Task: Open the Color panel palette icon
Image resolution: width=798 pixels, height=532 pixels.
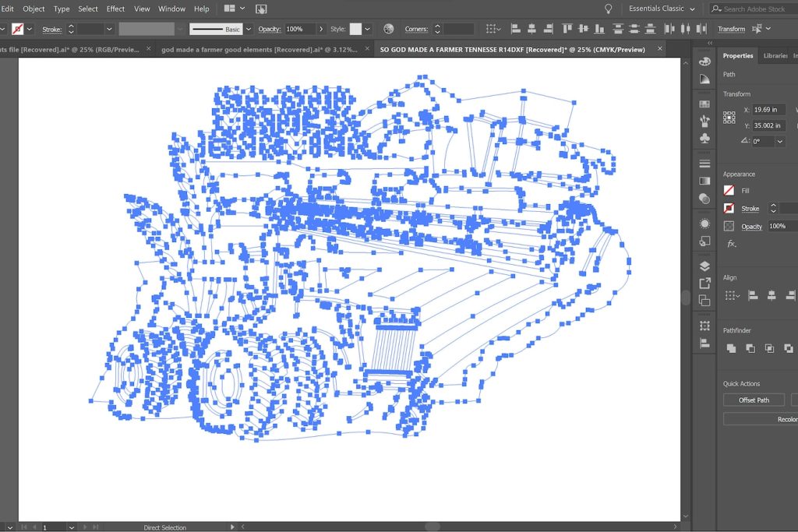Action: point(704,62)
